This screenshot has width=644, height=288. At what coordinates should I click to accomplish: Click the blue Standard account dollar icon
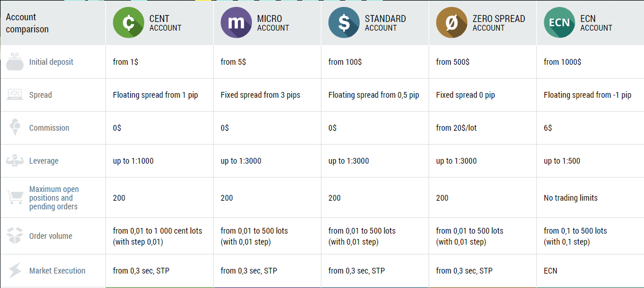pos(344,23)
